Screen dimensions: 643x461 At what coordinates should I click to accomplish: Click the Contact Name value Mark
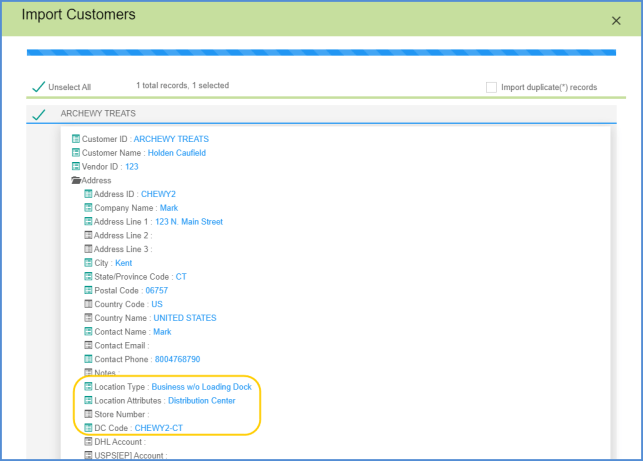(x=162, y=331)
